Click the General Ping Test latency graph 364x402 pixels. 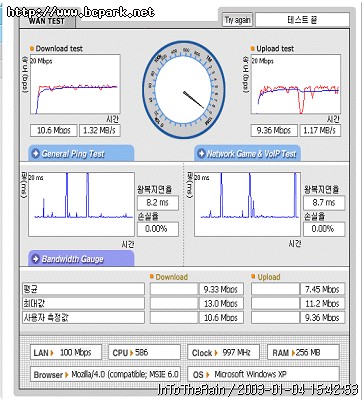[81, 204]
